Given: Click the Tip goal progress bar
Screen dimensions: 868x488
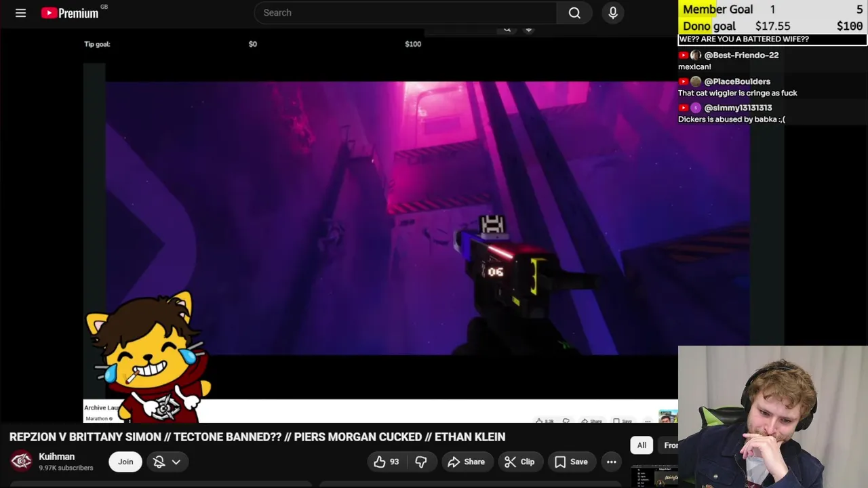Looking at the screenshot, I should pyautogui.click(x=252, y=44).
